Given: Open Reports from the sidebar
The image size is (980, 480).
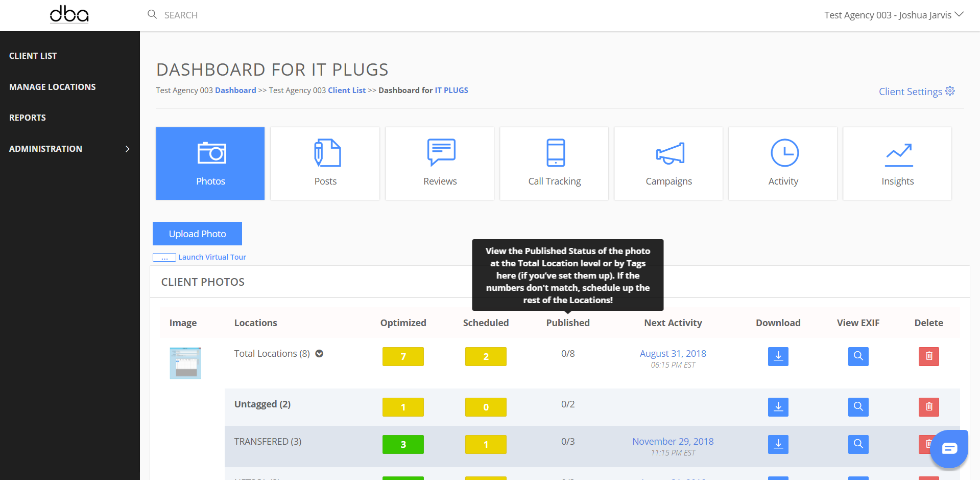Looking at the screenshot, I should coord(28,118).
